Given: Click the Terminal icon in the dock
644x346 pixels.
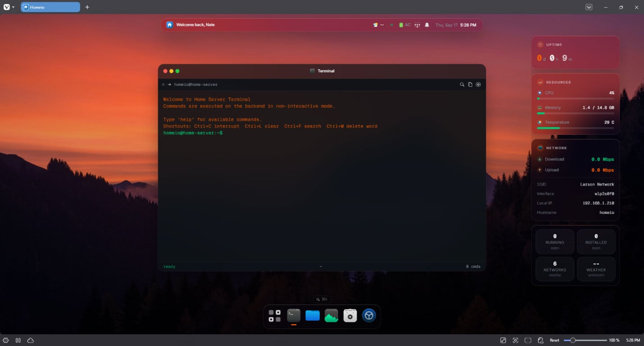Looking at the screenshot, I should click(x=294, y=316).
